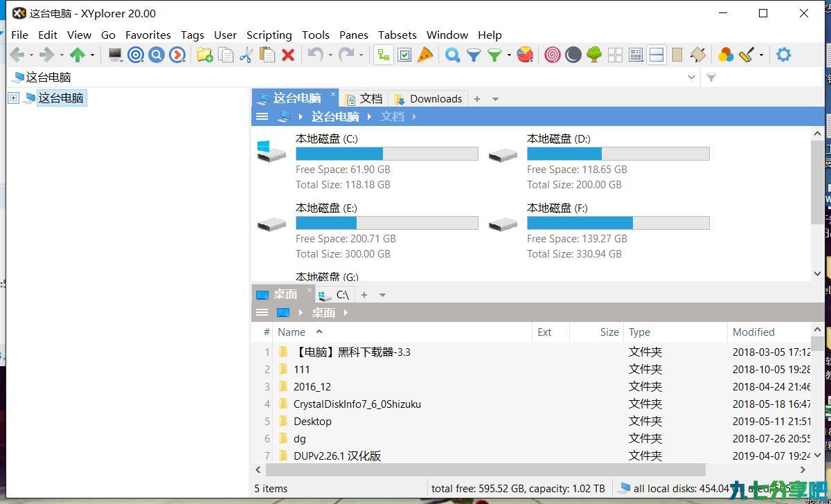Switch to the C:\ tab in bottom pane

(x=334, y=295)
